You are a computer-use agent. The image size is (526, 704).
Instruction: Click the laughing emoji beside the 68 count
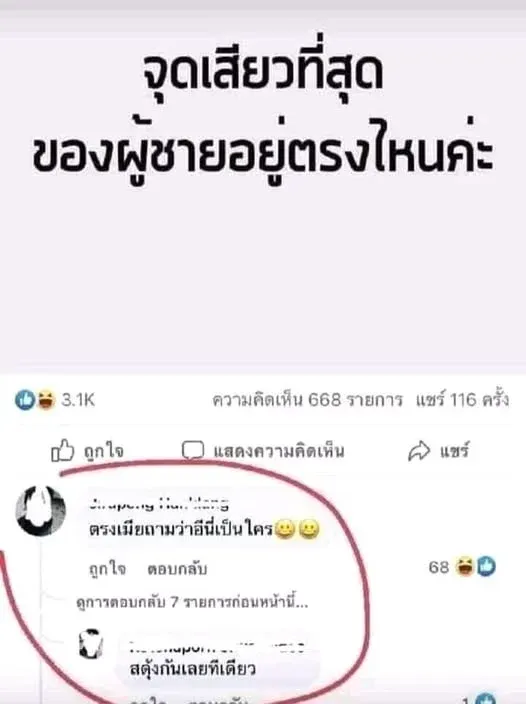pyautogui.click(x=465, y=566)
